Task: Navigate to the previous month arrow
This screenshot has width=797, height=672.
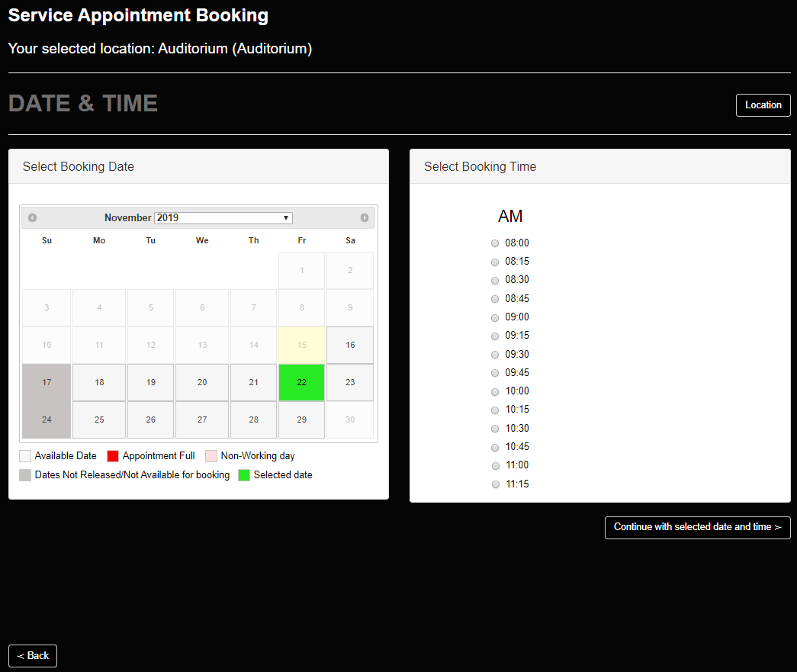Action: [32, 217]
